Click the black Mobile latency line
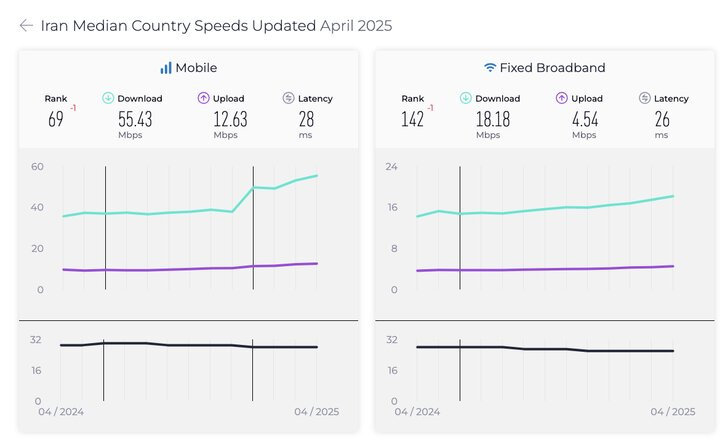This screenshot has height=446, width=720. point(189,345)
